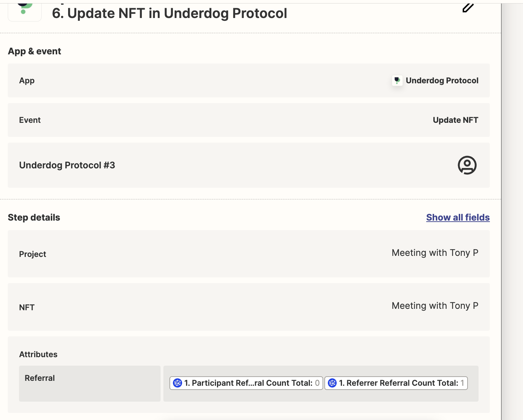This screenshot has width=523, height=420.
Task: Select the Event row showing Update NFT
Action: 248,120
